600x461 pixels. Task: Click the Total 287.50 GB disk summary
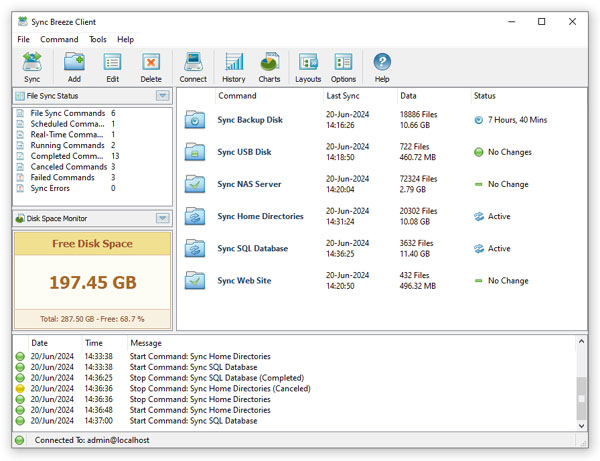(92, 319)
